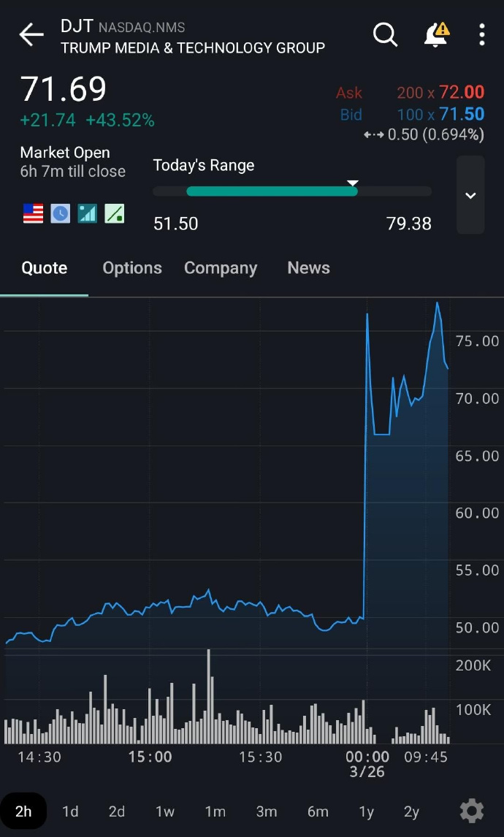
Task: Open chart settings gear icon
Action: 472,811
